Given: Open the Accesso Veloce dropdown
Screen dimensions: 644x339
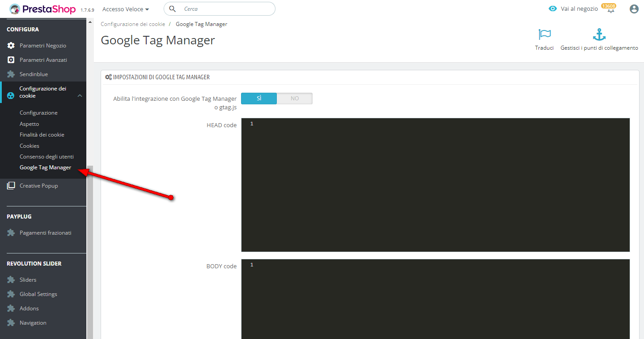Looking at the screenshot, I should [x=126, y=9].
